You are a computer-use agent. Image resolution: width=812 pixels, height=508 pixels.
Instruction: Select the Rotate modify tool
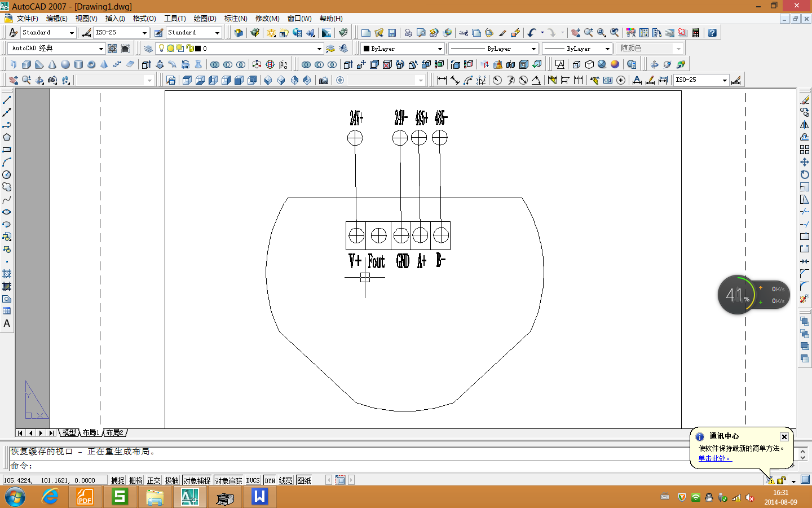coord(805,174)
